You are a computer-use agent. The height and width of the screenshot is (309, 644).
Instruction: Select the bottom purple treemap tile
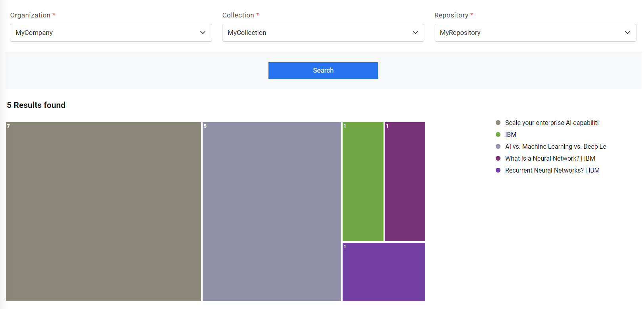point(384,272)
